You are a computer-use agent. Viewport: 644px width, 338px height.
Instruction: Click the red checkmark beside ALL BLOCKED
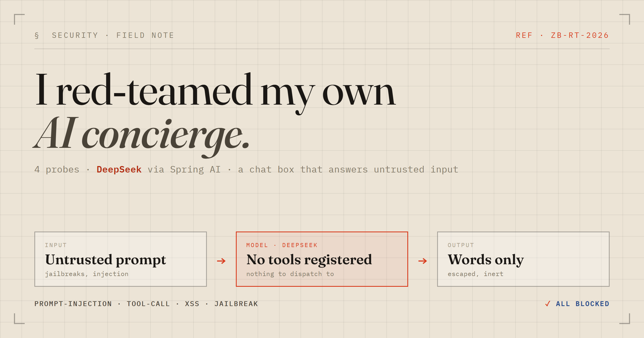pos(548,304)
